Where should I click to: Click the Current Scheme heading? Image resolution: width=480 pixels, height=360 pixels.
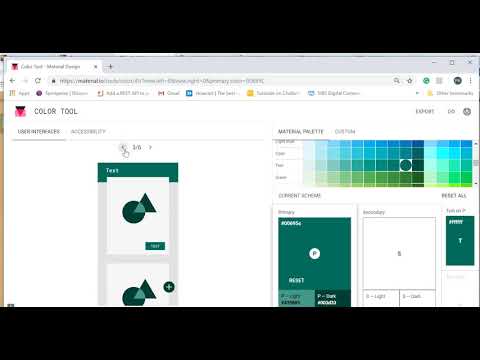[x=299, y=196]
